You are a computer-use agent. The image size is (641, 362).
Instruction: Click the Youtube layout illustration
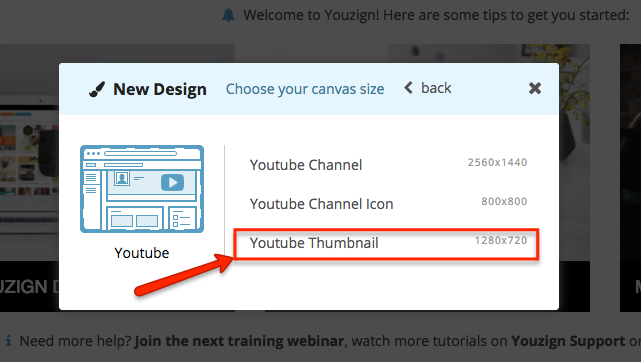[142, 189]
